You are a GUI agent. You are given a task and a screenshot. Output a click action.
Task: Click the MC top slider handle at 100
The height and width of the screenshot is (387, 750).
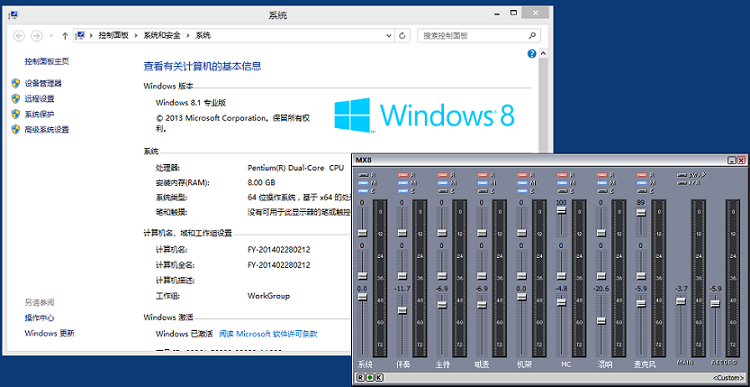click(x=562, y=210)
